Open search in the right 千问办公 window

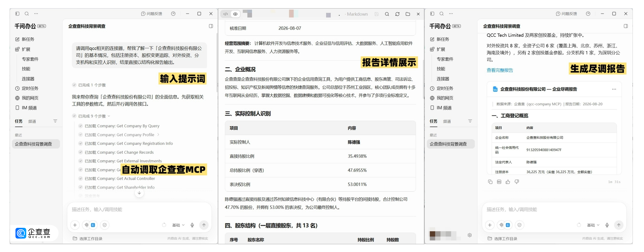pyautogui.click(x=442, y=14)
